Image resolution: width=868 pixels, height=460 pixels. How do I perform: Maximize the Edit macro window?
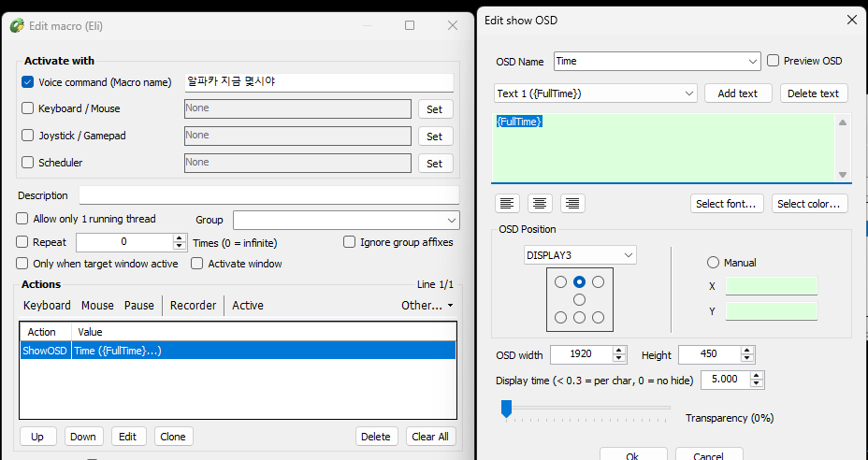pyautogui.click(x=410, y=25)
